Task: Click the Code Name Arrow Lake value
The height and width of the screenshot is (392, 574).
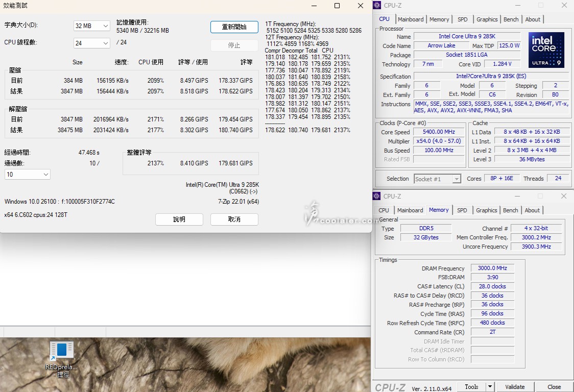Action: point(441,45)
